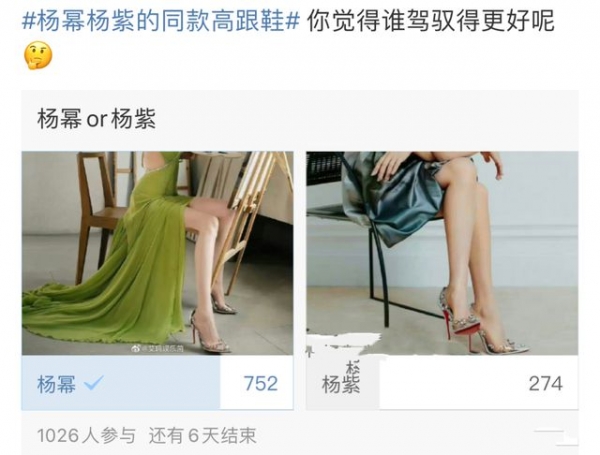Click the 274 vote count
Screen dimensions: 600x455
pyautogui.click(x=545, y=383)
